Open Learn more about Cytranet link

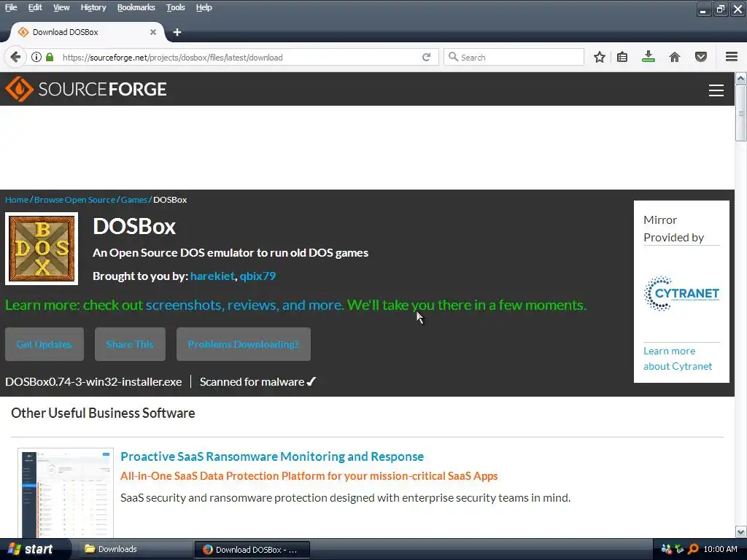[678, 359]
